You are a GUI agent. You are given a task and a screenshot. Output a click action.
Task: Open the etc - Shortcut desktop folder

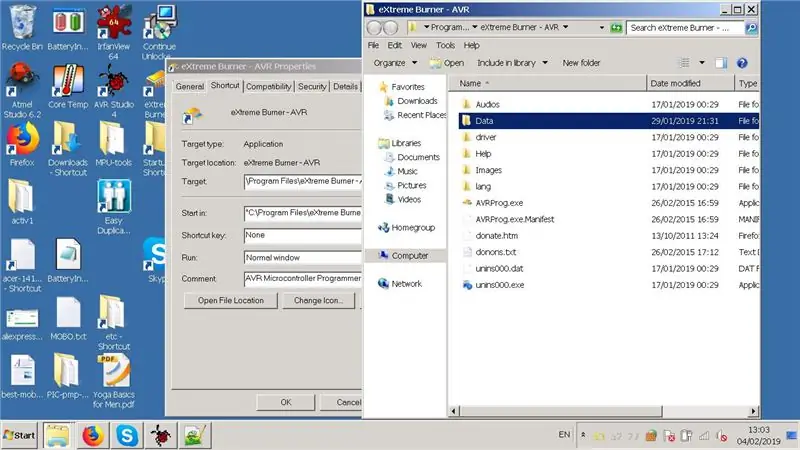coord(113,322)
